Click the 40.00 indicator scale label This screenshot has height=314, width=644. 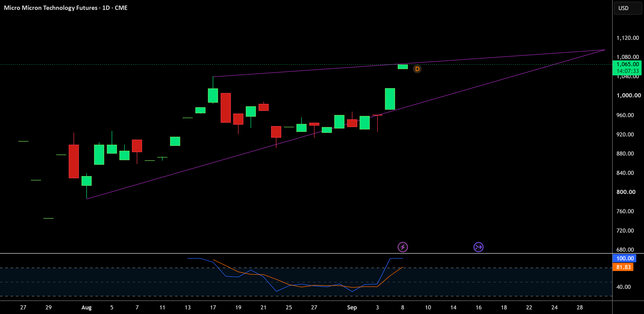[x=623, y=287]
